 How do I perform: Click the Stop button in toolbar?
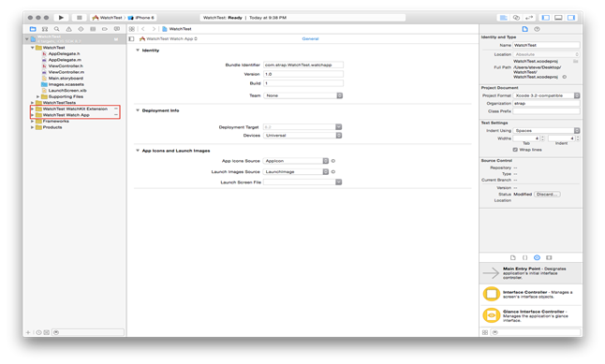pos(79,18)
